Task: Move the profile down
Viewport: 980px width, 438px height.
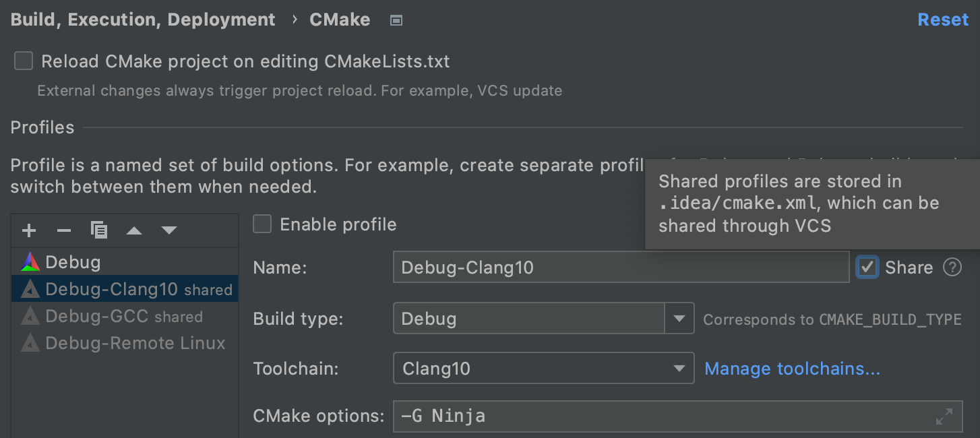Action: [169, 231]
